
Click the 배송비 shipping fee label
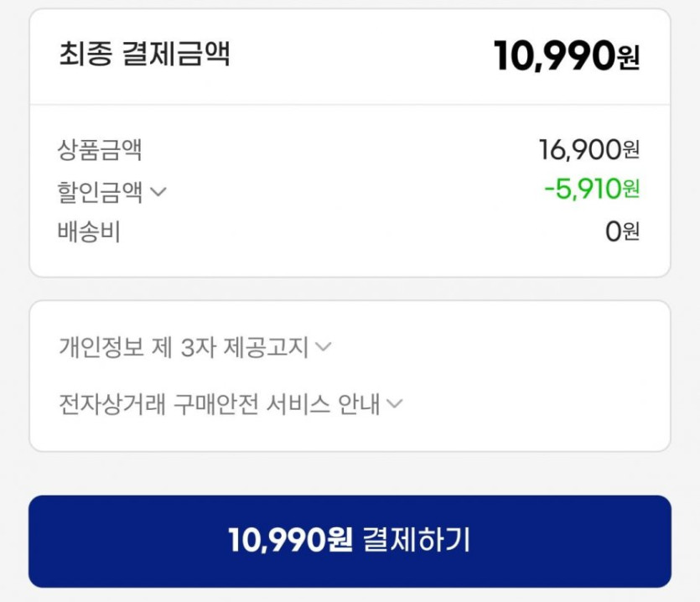click(89, 232)
